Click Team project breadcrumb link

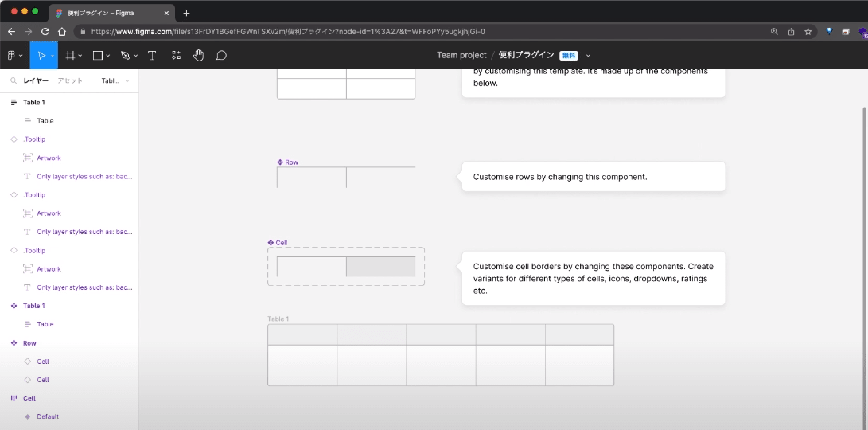pyautogui.click(x=461, y=55)
